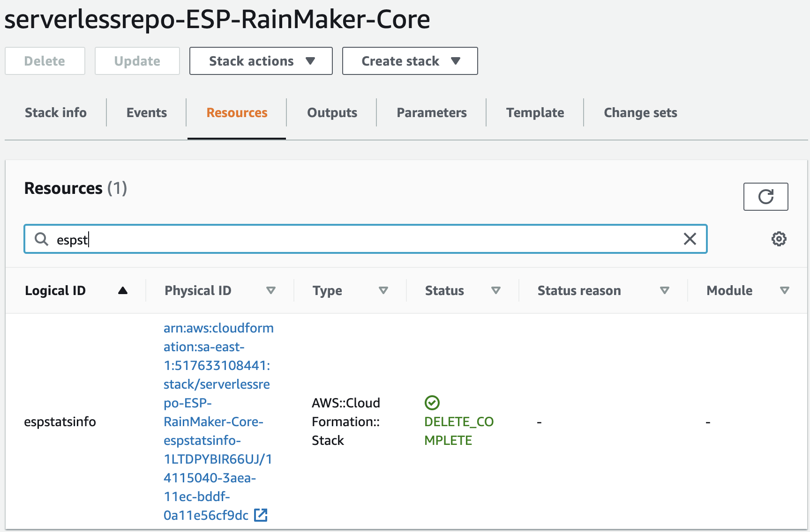Sort by Module column arrow
This screenshot has height=532, width=810.
tap(784, 290)
